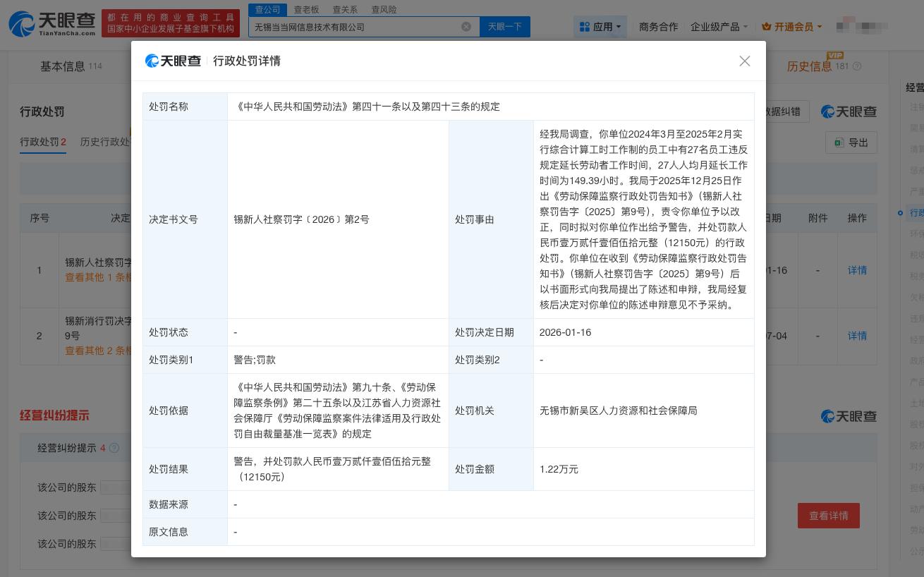Switch to the 查老板 search tab
Viewport: 924px width, 577px height.
click(x=307, y=9)
